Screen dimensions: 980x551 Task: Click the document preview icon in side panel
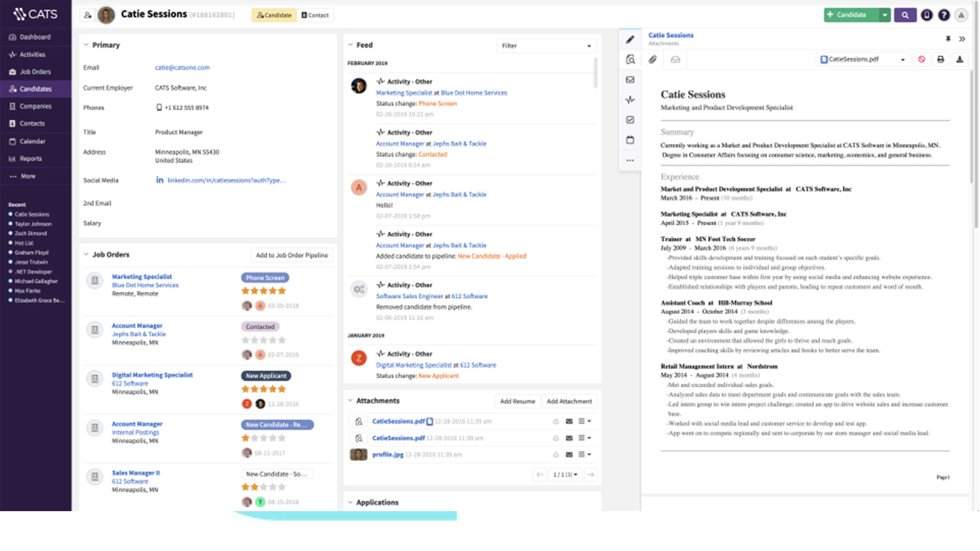[x=630, y=59]
